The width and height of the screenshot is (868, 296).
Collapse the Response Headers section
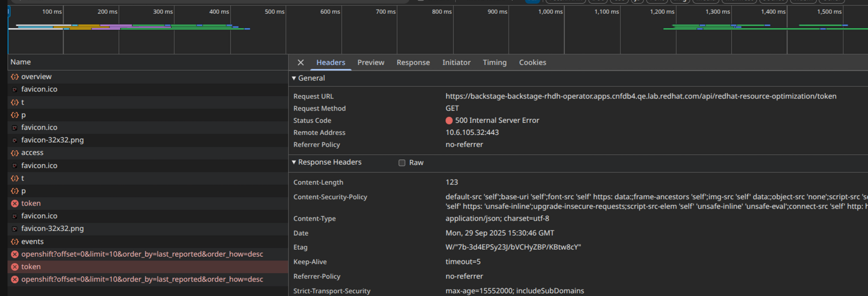click(294, 162)
